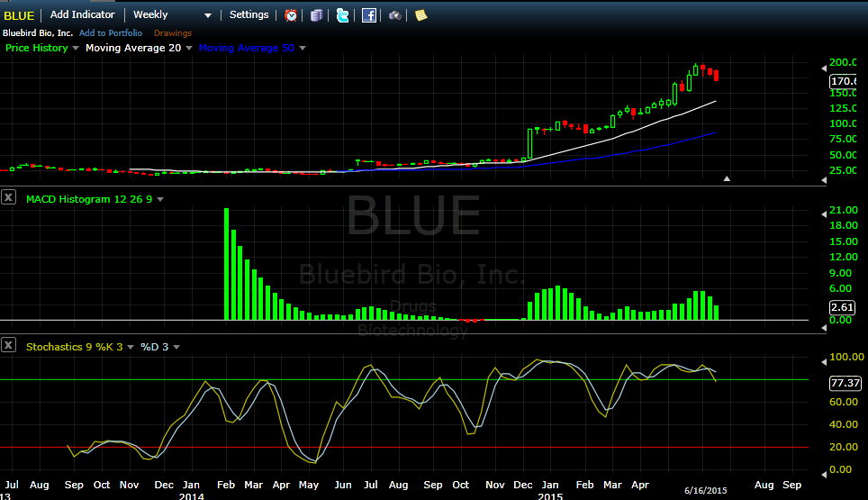Open the Add Indicator menu
Viewport: 868px width, 500px height.
(83, 15)
